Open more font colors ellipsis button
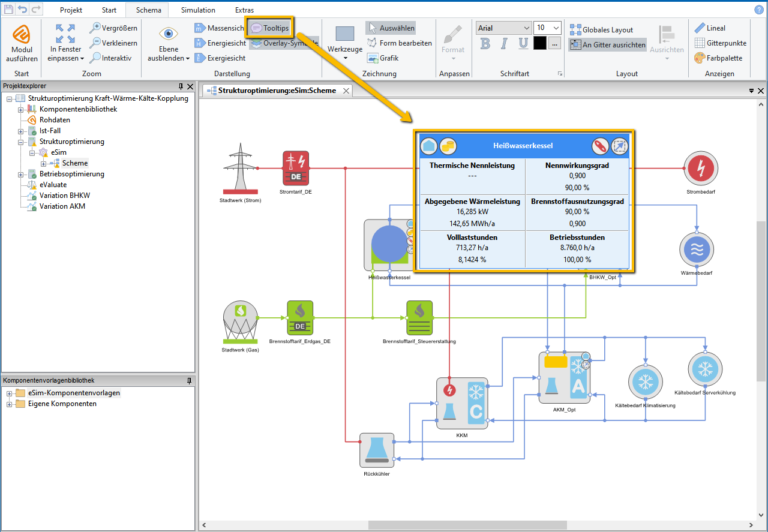This screenshot has height=532, width=768. (x=554, y=43)
